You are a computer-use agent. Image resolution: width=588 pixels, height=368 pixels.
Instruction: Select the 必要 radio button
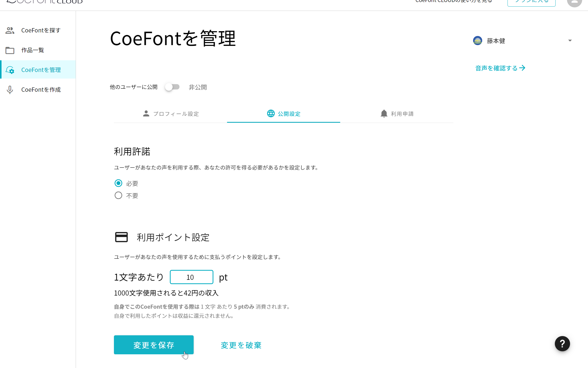(118, 183)
